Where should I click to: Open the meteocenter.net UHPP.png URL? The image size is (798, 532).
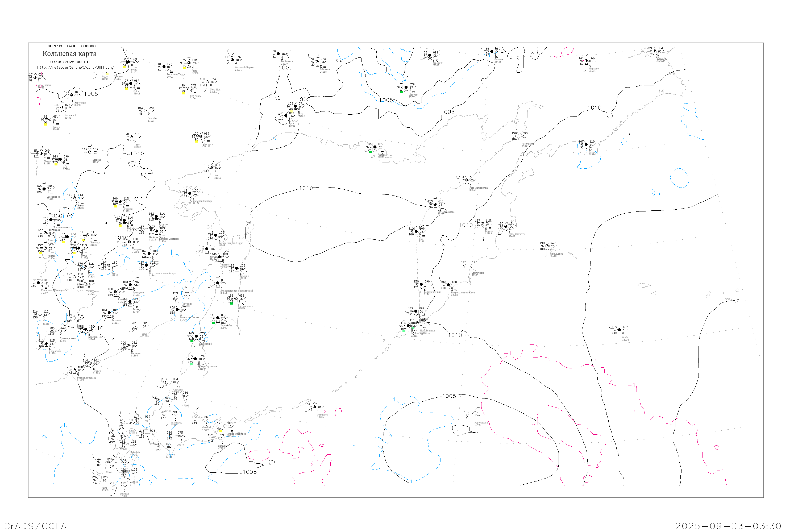click(x=75, y=68)
